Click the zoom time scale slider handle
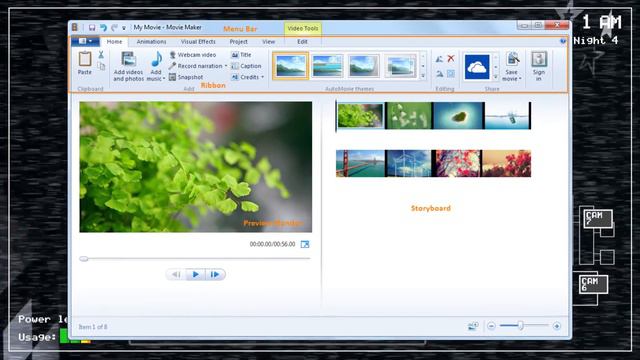 (521, 325)
